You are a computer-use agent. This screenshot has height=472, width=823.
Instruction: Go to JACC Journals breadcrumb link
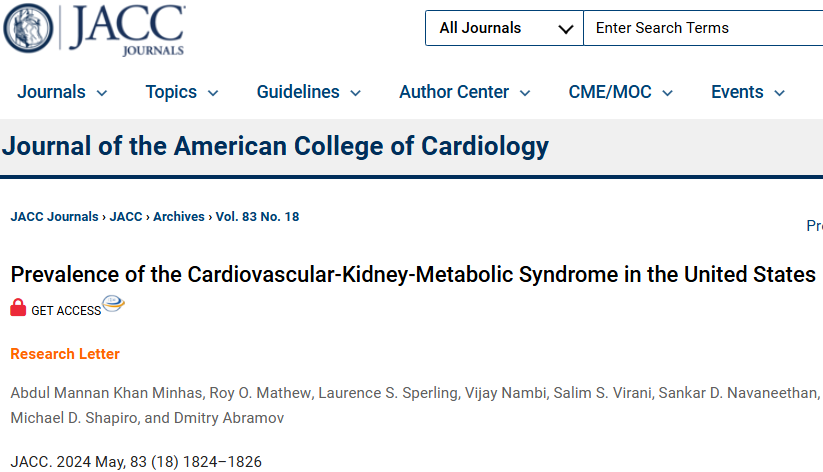(x=54, y=217)
